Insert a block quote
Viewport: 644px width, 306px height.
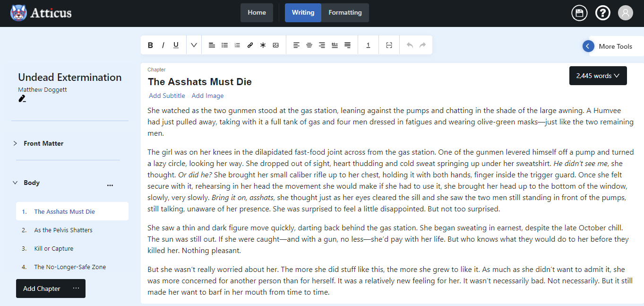coord(335,45)
